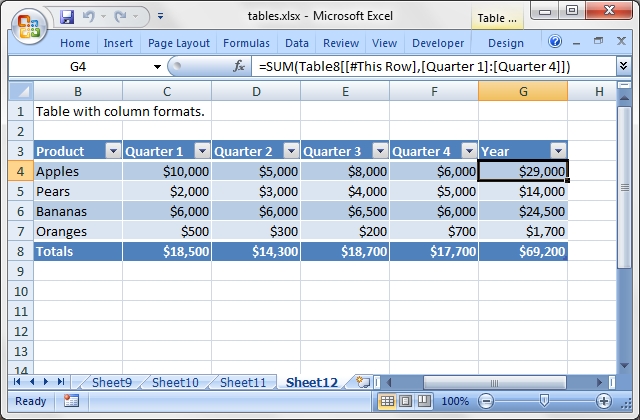Click the Sheet12 tab
The image size is (640, 420).
pos(312,382)
